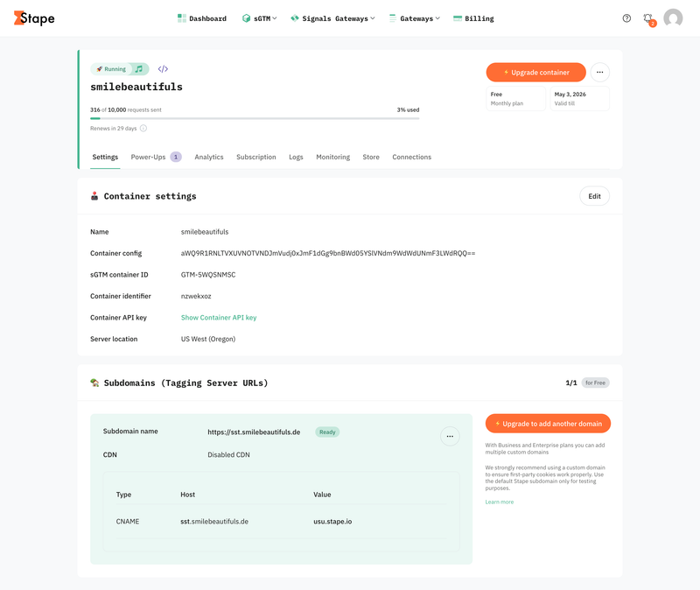Image resolution: width=700 pixels, height=590 pixels.
Task: Click the Stape logo
Action: [x=34, y=18]
